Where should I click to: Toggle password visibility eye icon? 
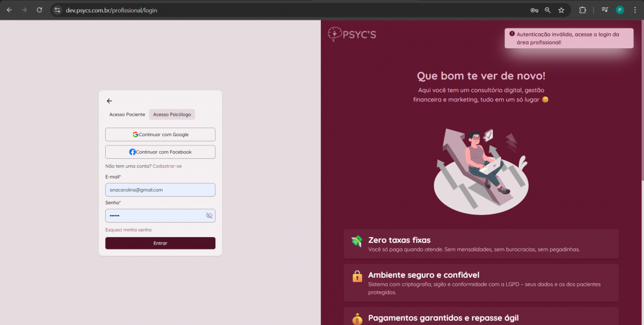209,216
